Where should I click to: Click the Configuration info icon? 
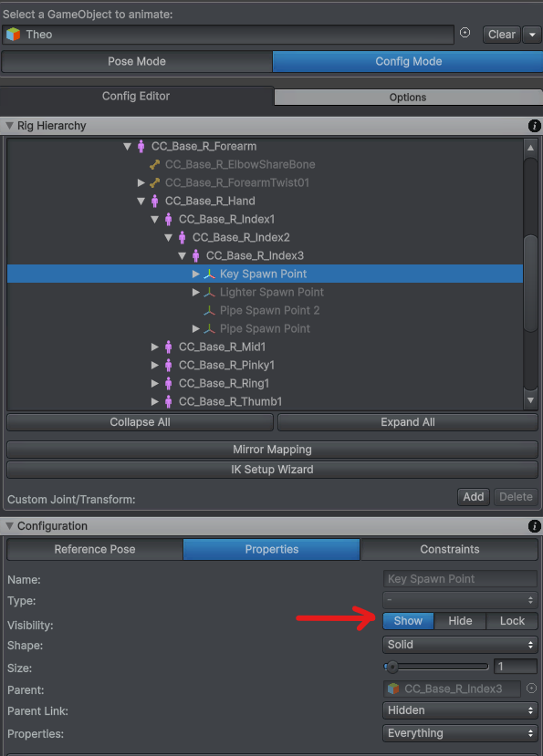[x=534, y=526]
